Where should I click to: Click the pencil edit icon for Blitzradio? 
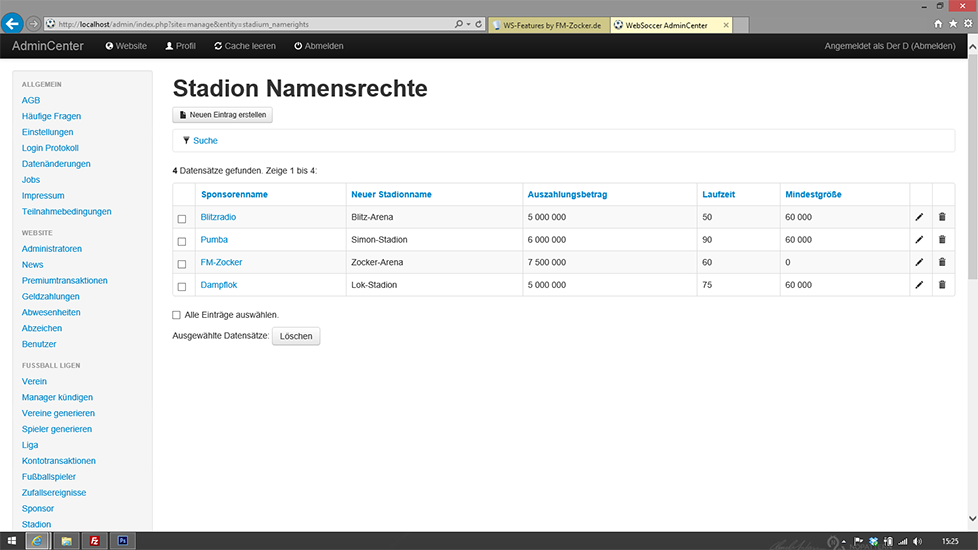(x=919, y=217)
